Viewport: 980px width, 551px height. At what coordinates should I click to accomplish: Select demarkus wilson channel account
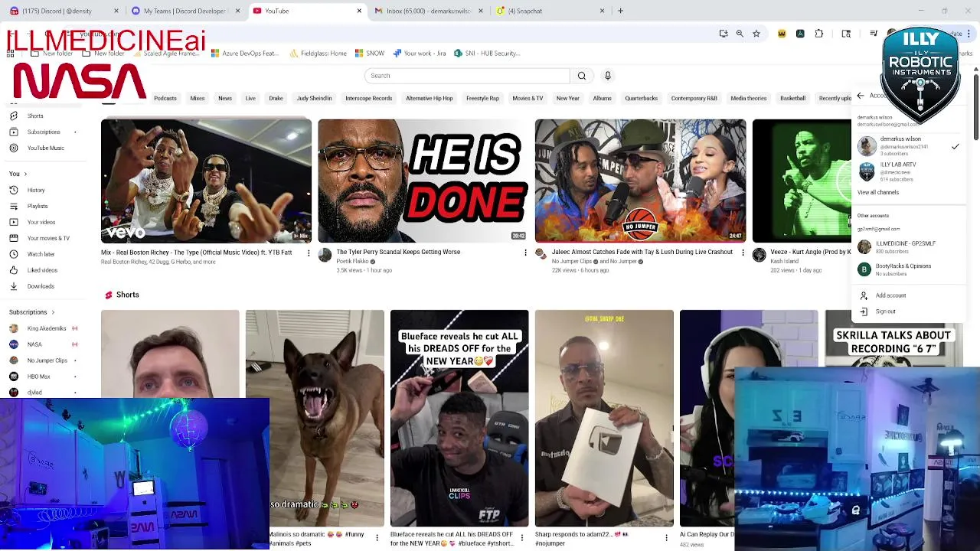pyautogui.click(x=908, y=146)
